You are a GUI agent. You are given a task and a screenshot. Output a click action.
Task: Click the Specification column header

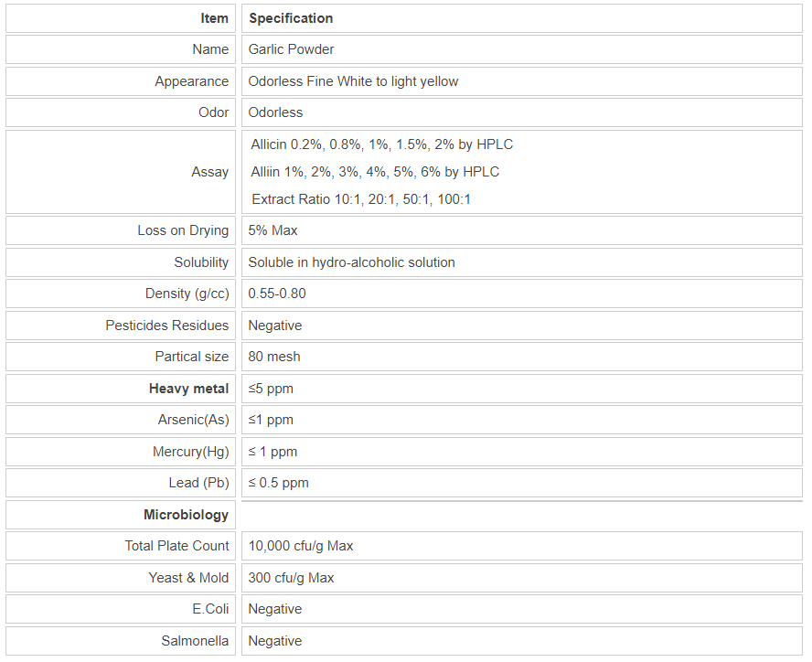click(x=291, y=18)
